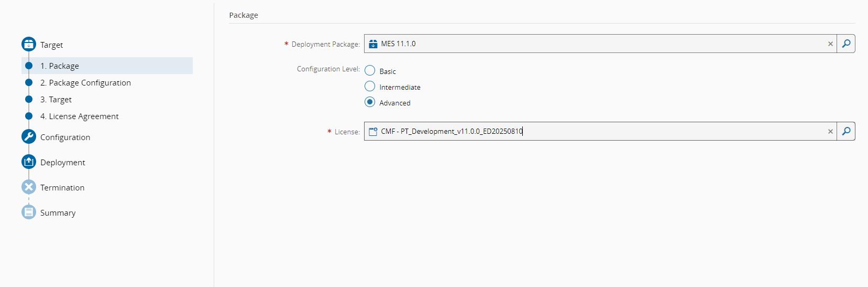
Task: Open step 2. Package Configuration
Action: pyautogui.click(x=85, y=83)
